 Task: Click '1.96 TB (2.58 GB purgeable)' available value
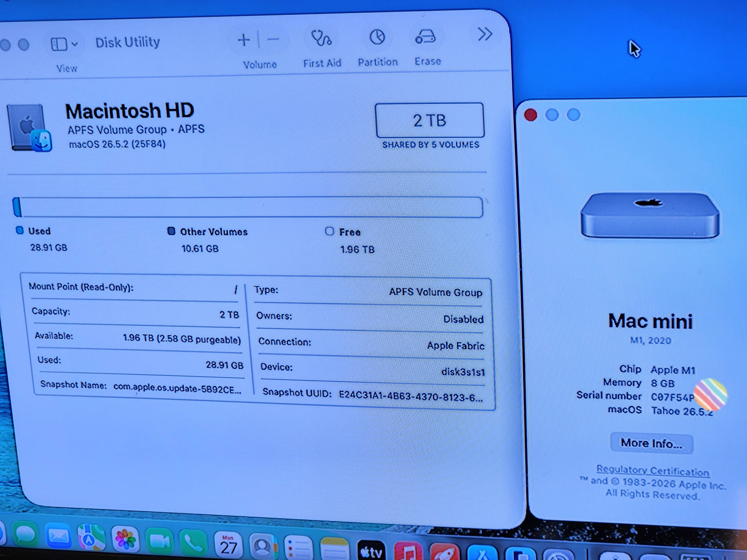(181, 339)
